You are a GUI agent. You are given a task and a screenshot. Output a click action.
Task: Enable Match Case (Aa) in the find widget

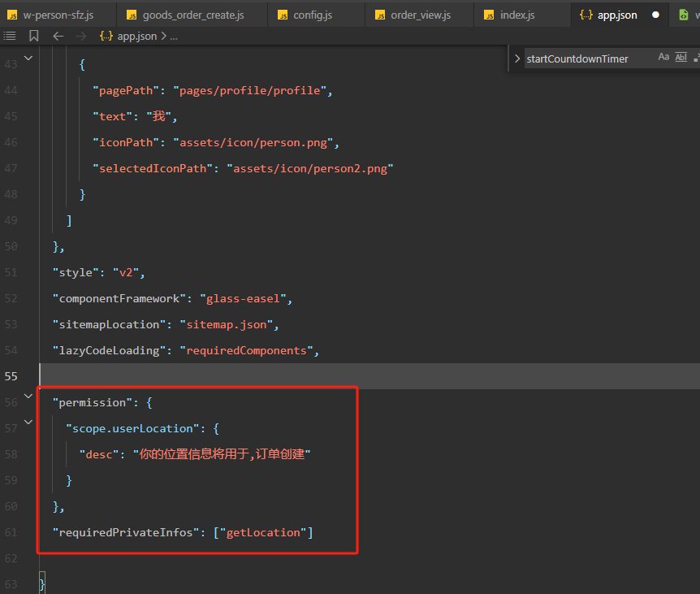pos(663,57)
